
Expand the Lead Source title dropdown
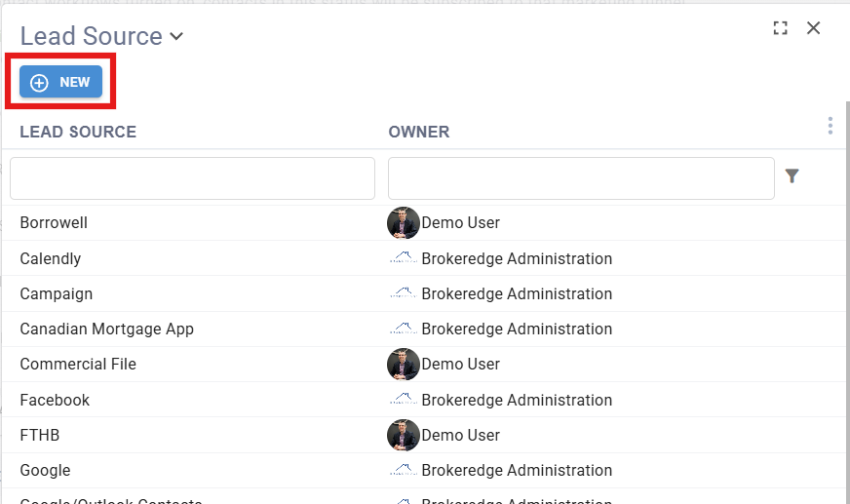pos(176,37)
